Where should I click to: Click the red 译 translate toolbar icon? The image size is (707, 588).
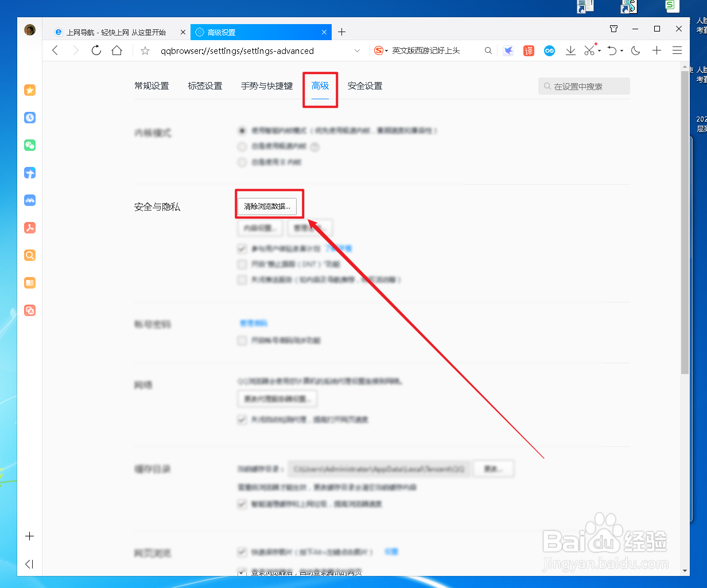pyautogui.click(x=529, y=50)
